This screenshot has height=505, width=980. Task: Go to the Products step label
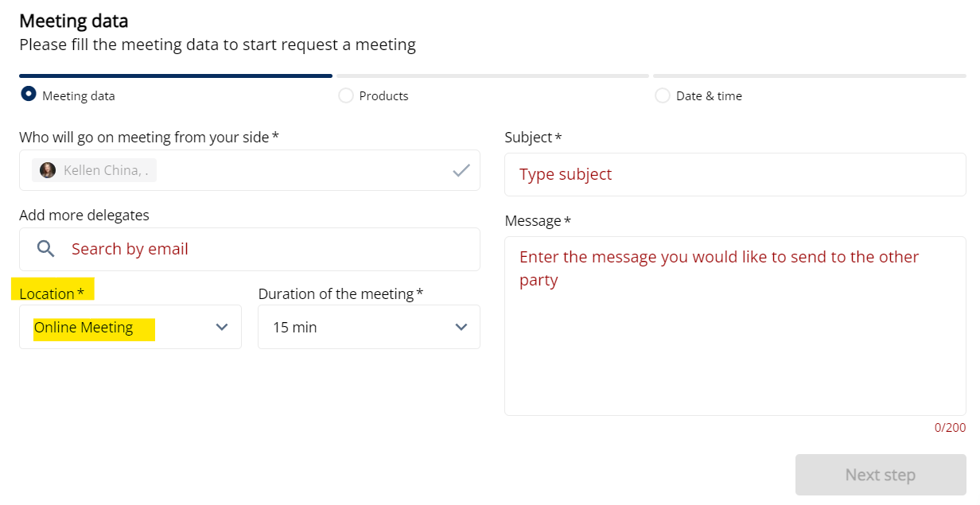[x=383, y=96]
